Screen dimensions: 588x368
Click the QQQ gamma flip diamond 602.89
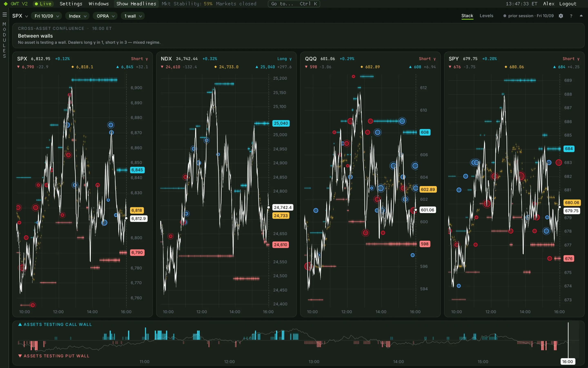click(362, 67)
